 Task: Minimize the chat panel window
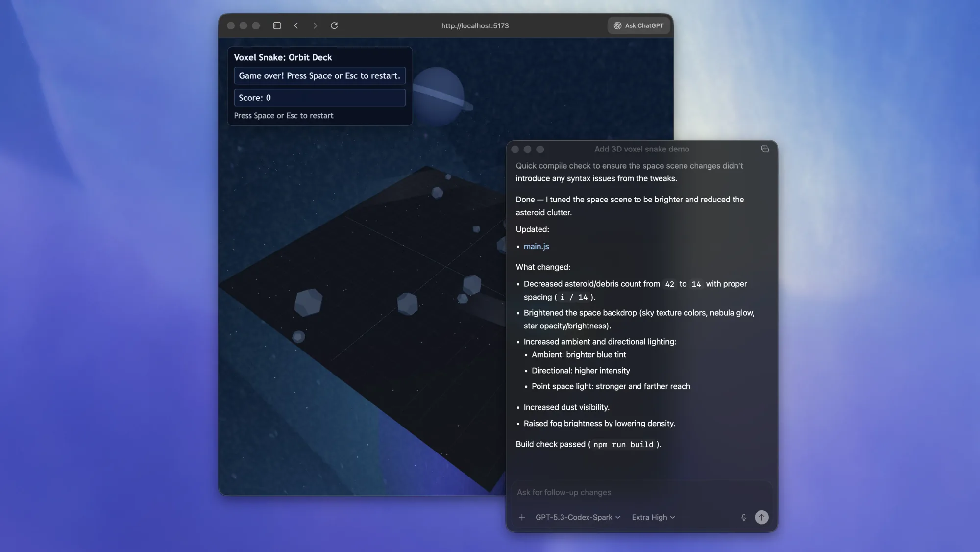click(x=527, y=149)
